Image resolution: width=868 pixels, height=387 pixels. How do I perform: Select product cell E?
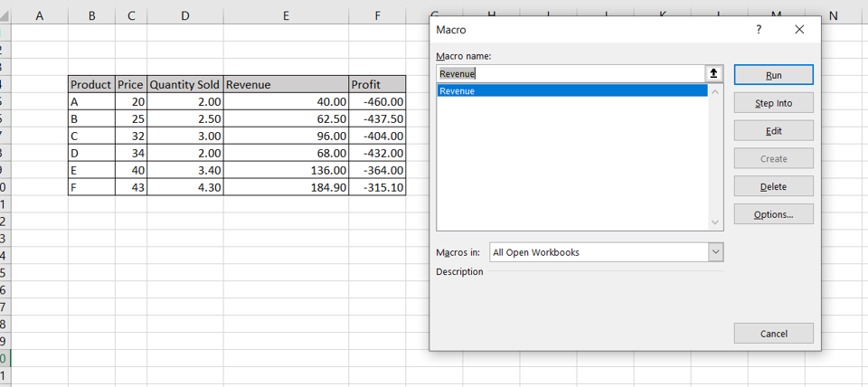92,171
